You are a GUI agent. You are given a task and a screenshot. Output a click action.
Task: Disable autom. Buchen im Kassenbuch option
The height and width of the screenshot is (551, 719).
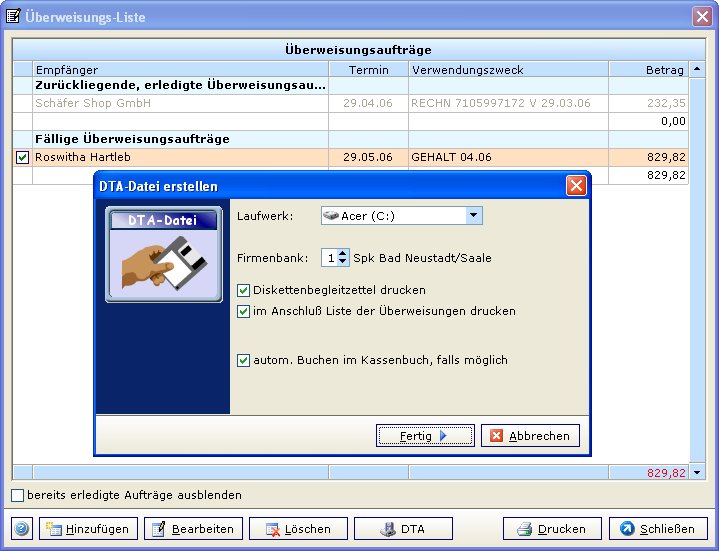tap(244, 360)
